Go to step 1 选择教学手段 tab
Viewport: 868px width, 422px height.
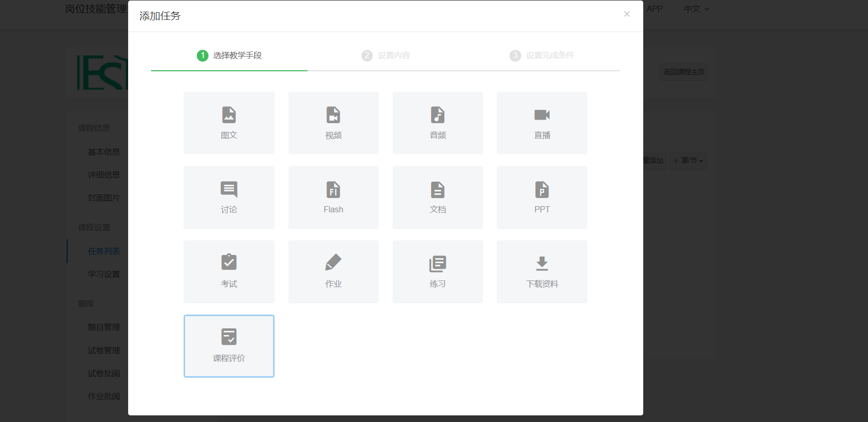click(x=229, y=55)
